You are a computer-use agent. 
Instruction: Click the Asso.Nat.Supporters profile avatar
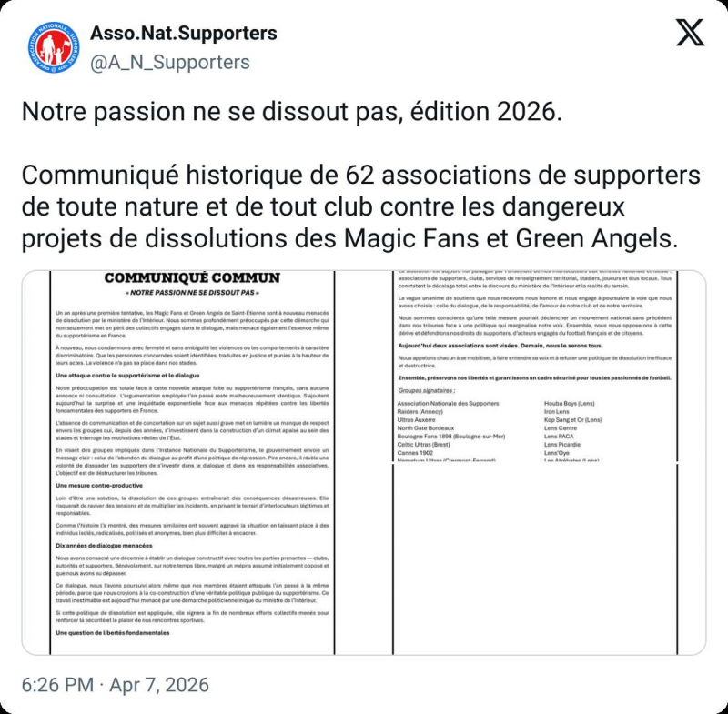tap(52, 48)
